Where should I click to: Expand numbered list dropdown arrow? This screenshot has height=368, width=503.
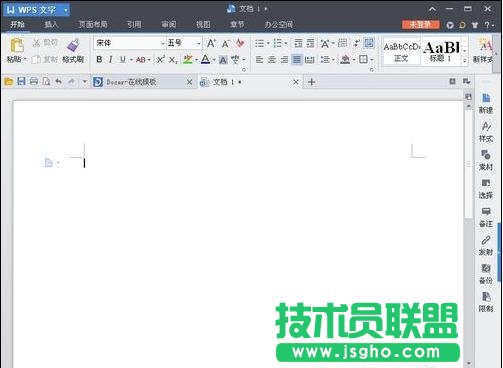[286, 43]
